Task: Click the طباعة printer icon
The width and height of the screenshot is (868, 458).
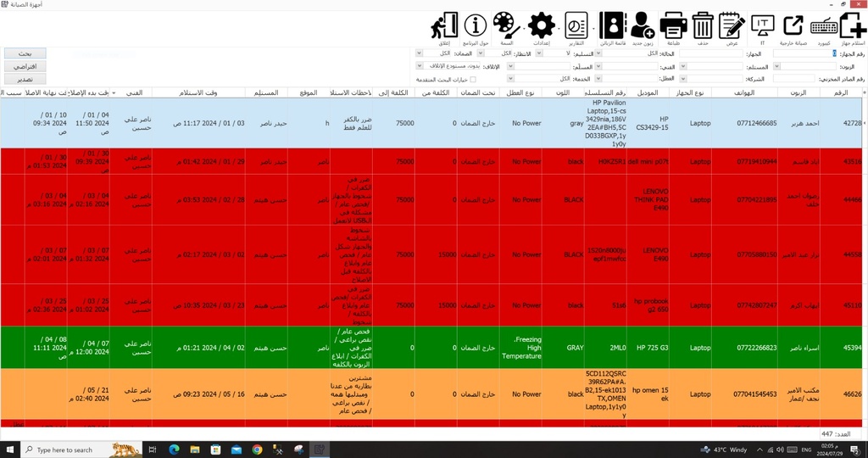Action: coord(673,26)
